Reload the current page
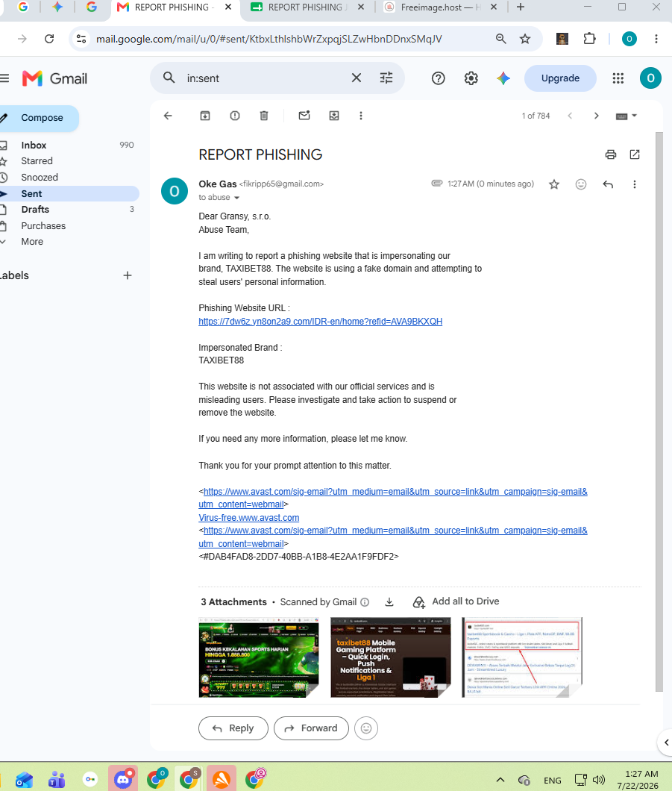Image resolution: width=672 pixels, height=791 pixels. click(49, 39)
